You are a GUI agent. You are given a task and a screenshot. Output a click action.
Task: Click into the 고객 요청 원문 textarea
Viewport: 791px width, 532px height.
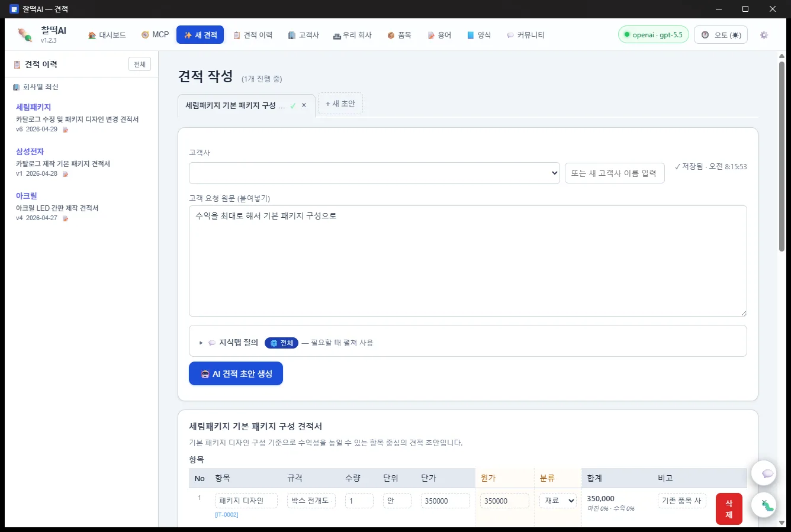pyautogui.click(x=468, y=261)
